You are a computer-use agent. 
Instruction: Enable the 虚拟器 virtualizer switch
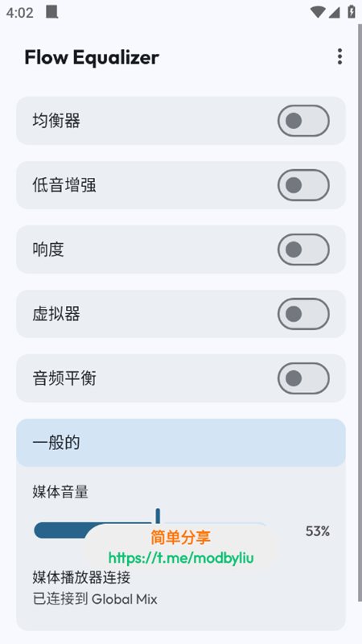(x=303, y=314)
